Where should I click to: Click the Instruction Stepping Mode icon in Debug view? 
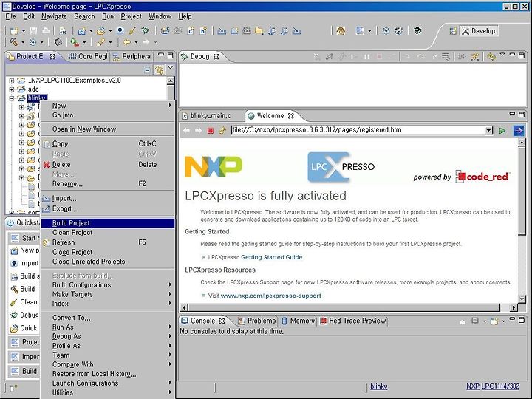[462, 57]
